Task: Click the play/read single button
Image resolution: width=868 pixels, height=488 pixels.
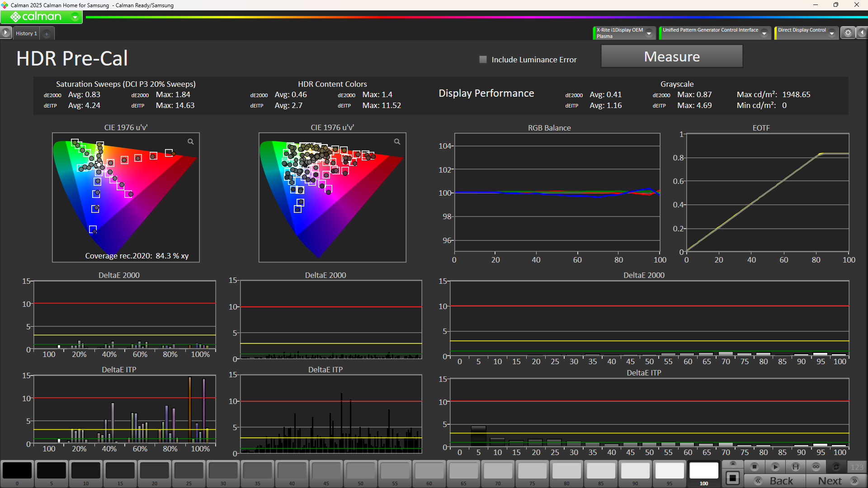Action: point(775,467)
